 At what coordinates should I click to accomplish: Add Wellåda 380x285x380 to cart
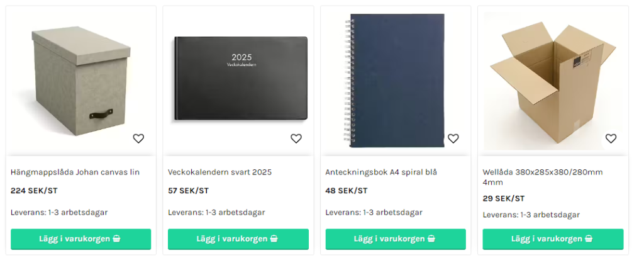point(553,239)
